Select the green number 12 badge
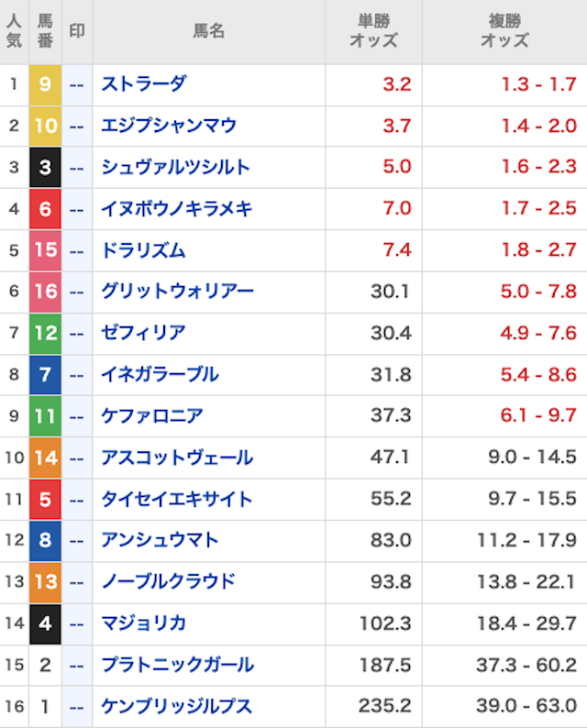587x728 pixels. [45, 333]
